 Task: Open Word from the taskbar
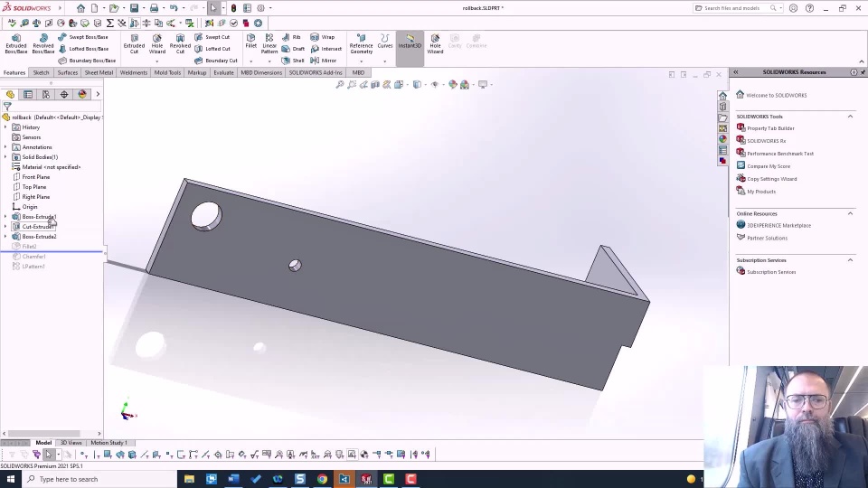[x=233, y=479]
